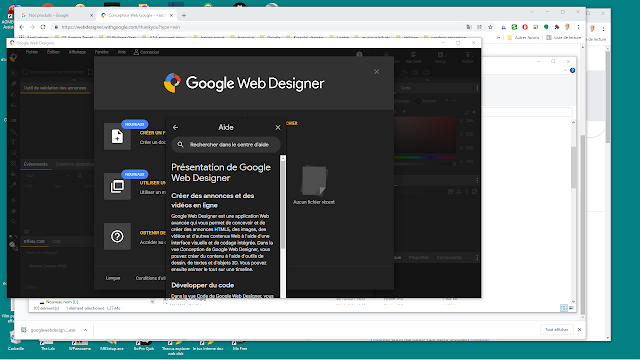Viewport: 640px width, 360px height.
Task: Reload the Chrome page
Action: point(43,27)
